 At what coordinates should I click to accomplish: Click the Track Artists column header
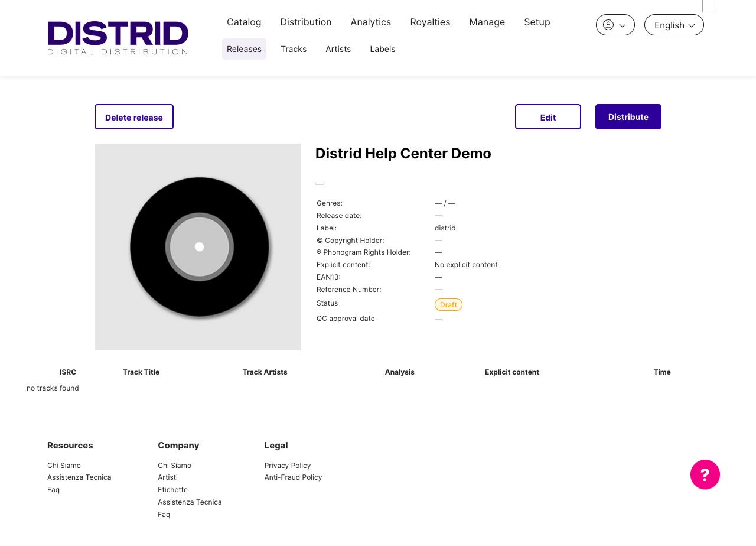pos(265,372)
